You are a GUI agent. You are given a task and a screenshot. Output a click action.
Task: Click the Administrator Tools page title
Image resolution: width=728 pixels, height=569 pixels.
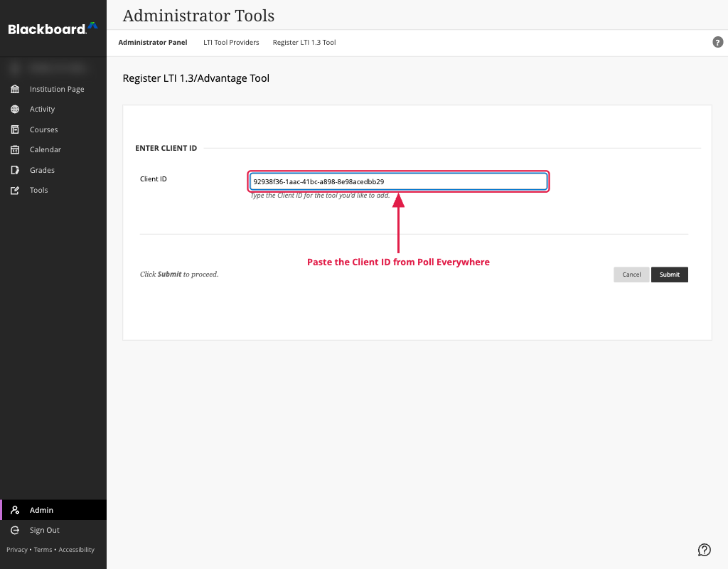[x=199, y=16]
